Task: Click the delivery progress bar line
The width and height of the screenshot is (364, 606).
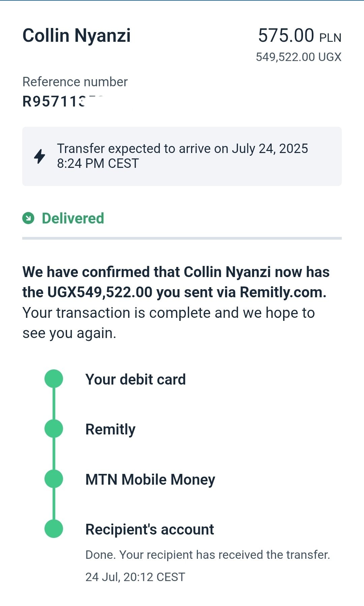Action: coord(182,238)
